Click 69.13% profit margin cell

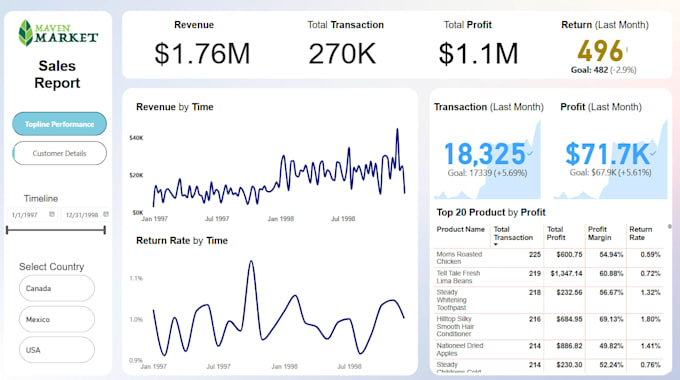pyautogui.click(x=611, y=319)
